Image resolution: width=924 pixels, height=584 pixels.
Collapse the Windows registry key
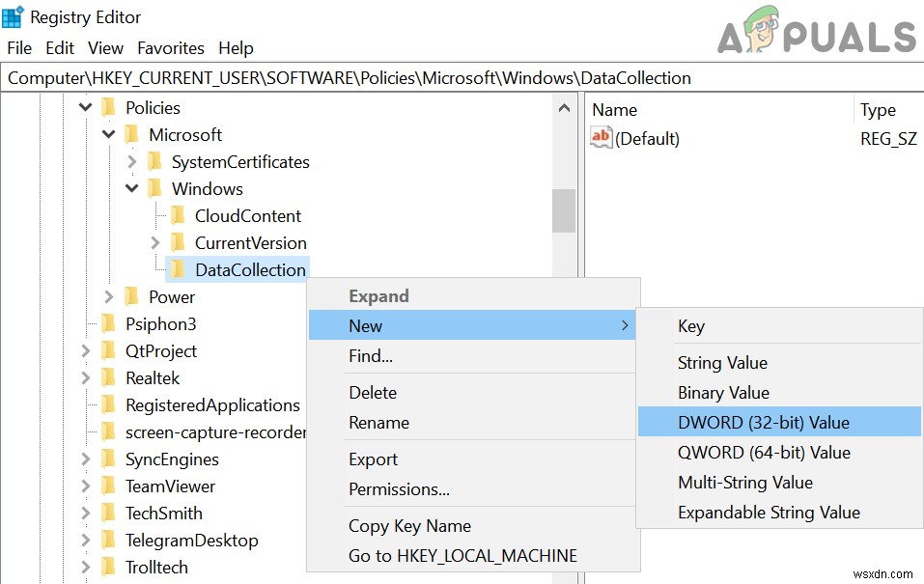pos(131,188)
